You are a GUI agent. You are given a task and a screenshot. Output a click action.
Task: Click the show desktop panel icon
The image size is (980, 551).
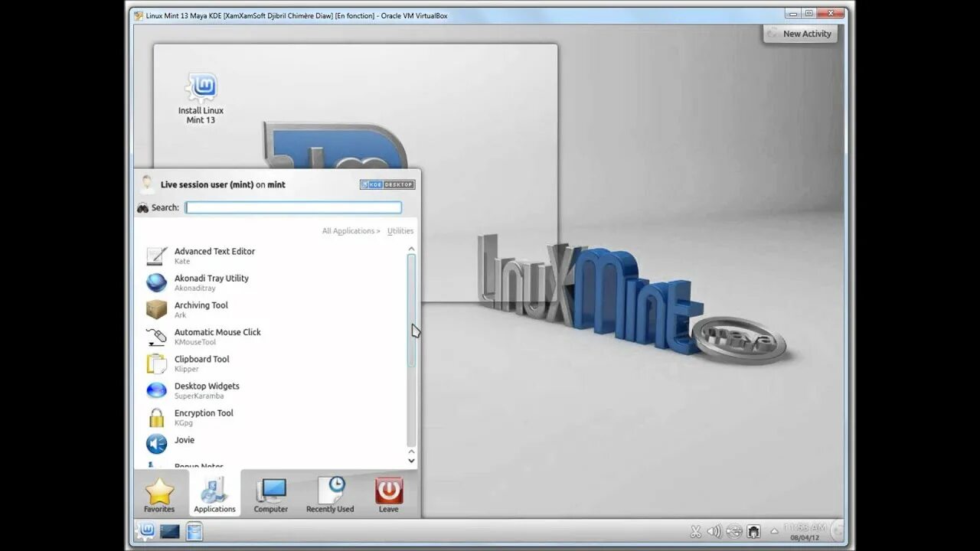tap(170, 531)
